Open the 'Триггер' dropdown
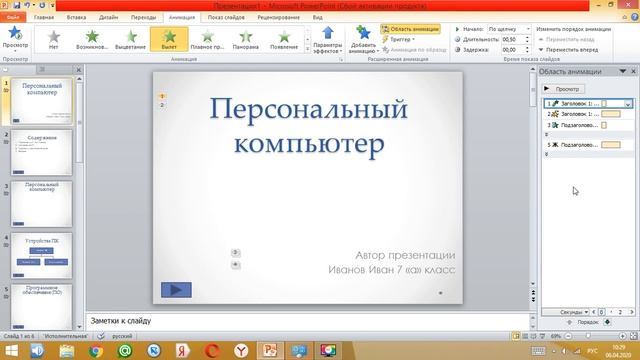The height and width of the screenshot is (360, 640). click(x=399, y=39)
